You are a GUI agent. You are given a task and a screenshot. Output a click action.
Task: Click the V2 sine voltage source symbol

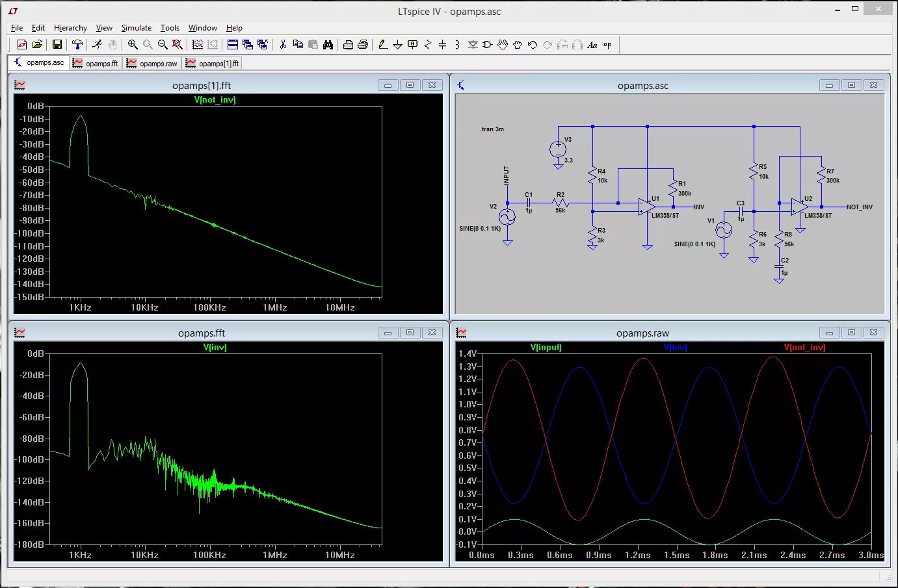tap(507, 217)
